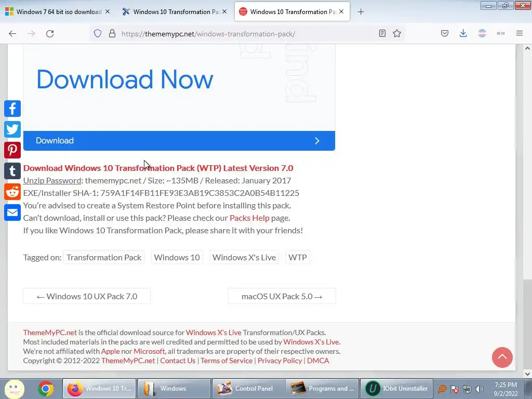Click the orange magnifier tray icon
Image resolution: width=532 pixels, height=399 pixels.
click(x=442, y=389)
